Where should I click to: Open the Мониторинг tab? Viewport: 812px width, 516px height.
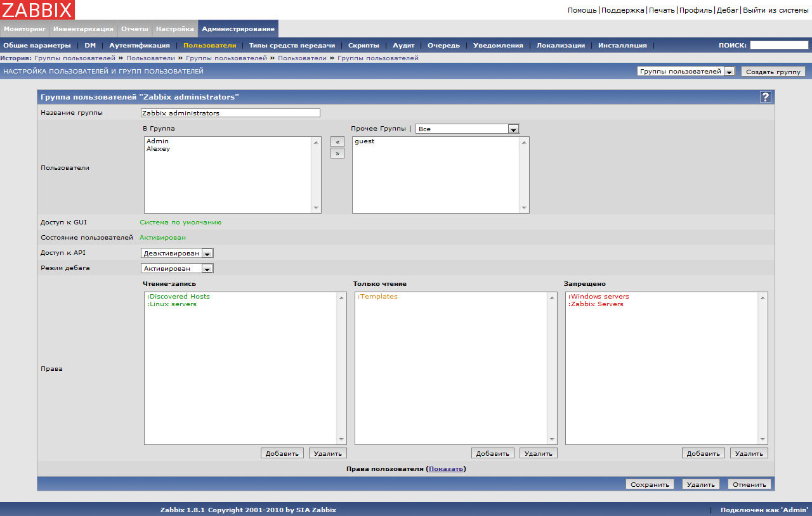click(24, 29)
